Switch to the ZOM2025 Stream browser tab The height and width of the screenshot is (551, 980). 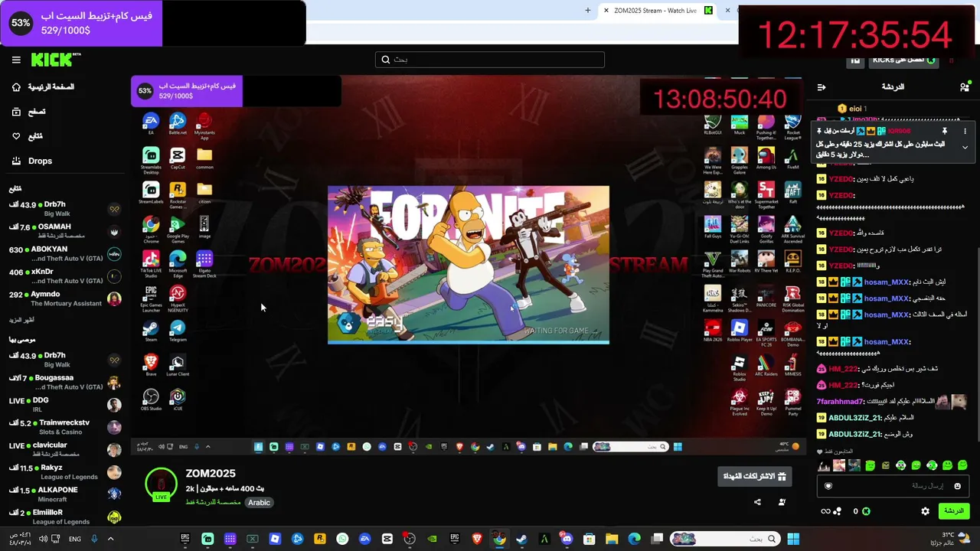(655, 11)
